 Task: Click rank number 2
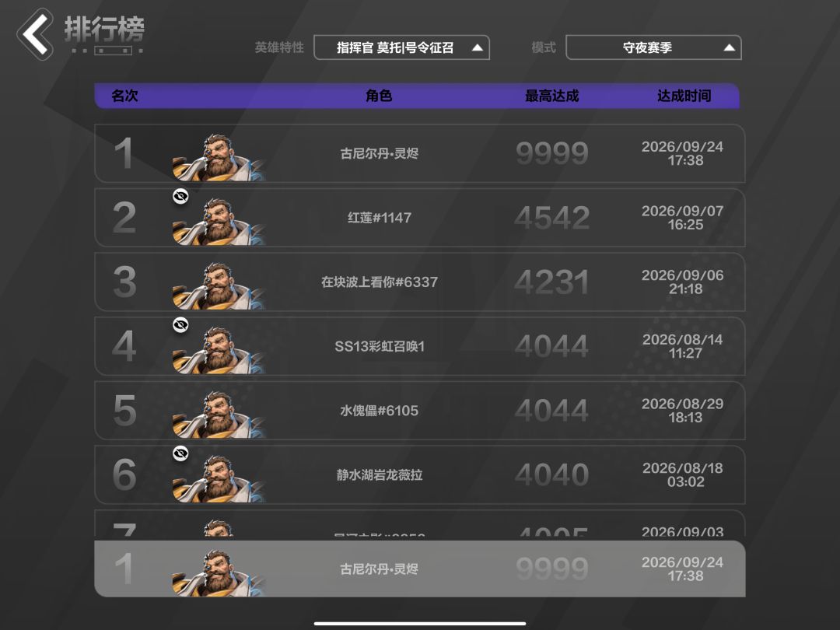pos(124,218)
